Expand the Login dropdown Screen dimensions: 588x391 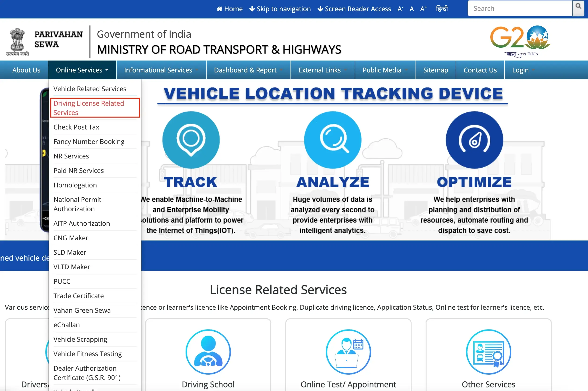(x=523, y=70)
